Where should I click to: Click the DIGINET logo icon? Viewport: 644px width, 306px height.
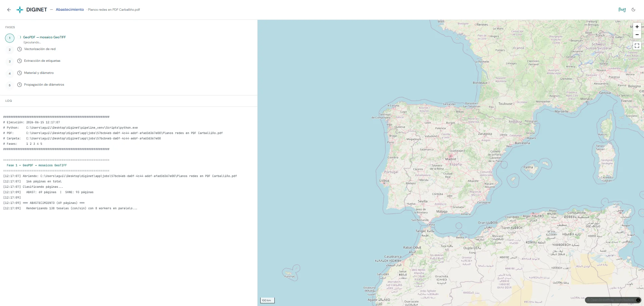point(20,10)
